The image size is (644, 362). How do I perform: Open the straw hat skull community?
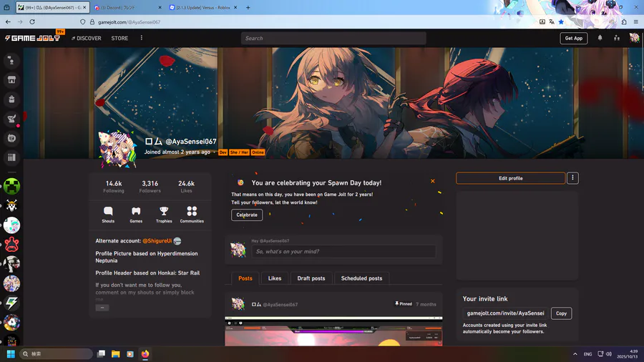coord(11,205)
